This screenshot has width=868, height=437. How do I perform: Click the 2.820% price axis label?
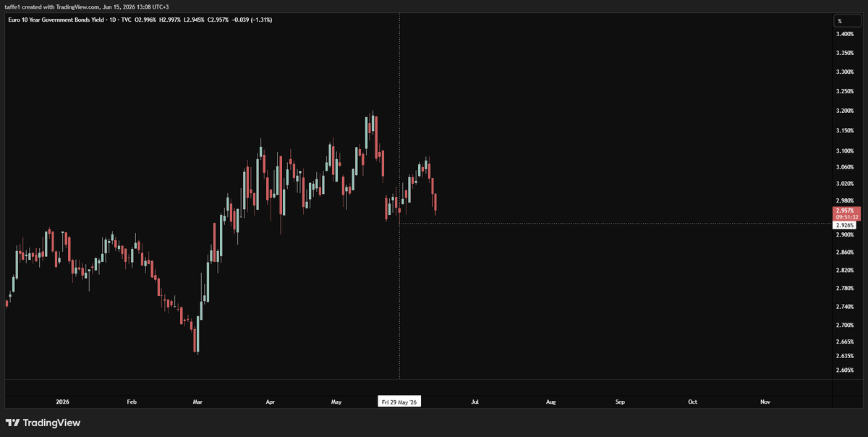click(845, 270)
